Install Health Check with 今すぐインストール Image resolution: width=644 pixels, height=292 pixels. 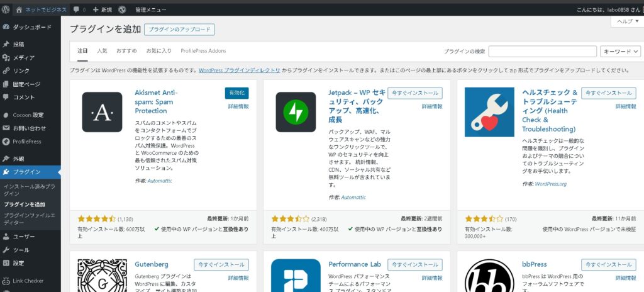[609, 93]
